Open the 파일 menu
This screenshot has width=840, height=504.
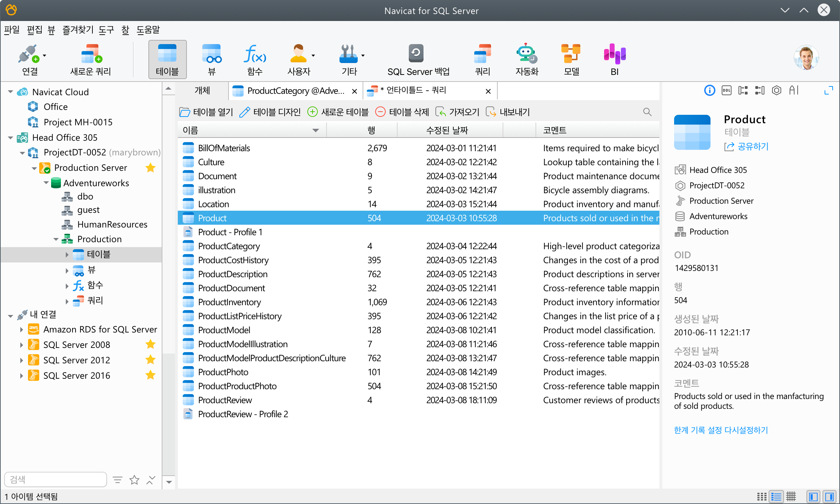click(x=12, y=30)
